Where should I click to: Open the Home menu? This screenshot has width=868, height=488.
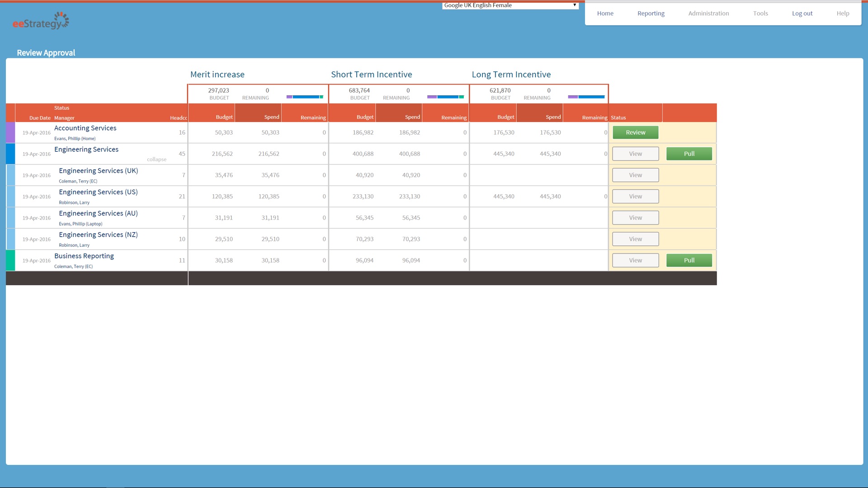(605, 14)
